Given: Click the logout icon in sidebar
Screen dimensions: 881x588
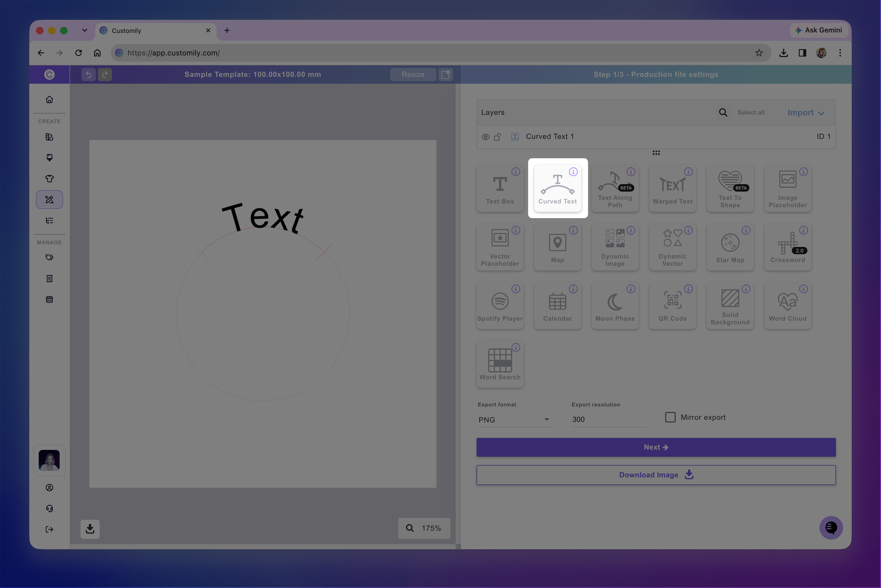Looking at the screenshot, I should click(x=49, y=529).
